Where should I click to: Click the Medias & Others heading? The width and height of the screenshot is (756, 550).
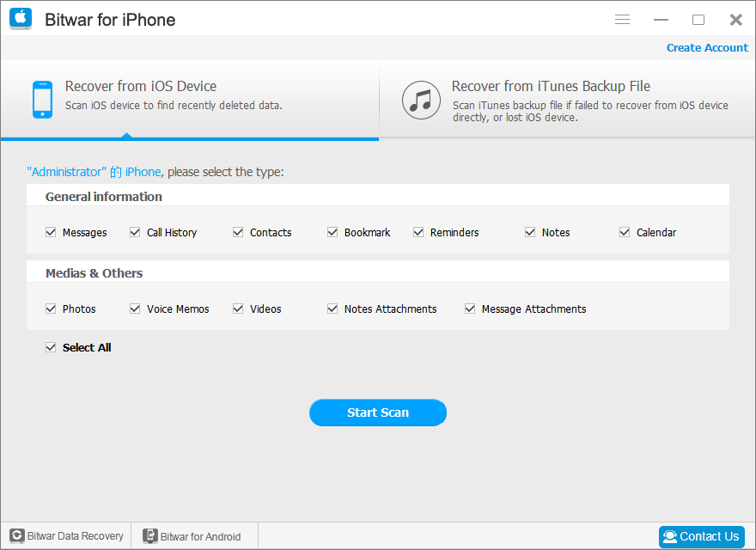pyautogui.click(x=94, y=273)
